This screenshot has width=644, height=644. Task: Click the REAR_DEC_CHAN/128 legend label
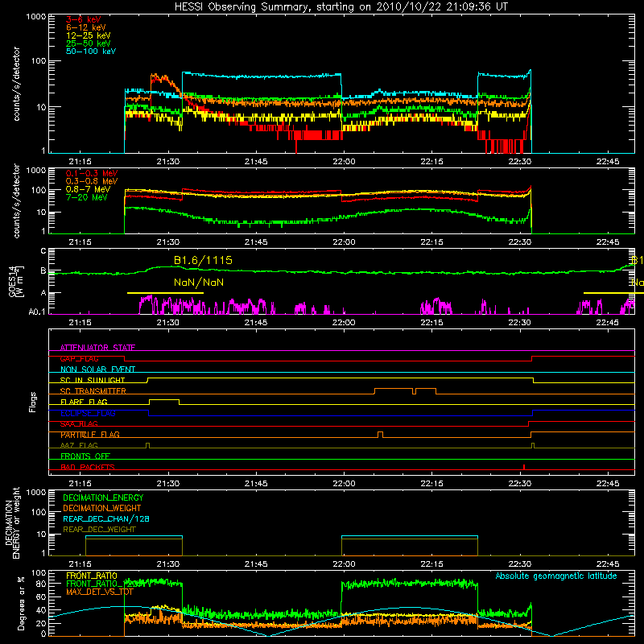[x=106, y=519]
